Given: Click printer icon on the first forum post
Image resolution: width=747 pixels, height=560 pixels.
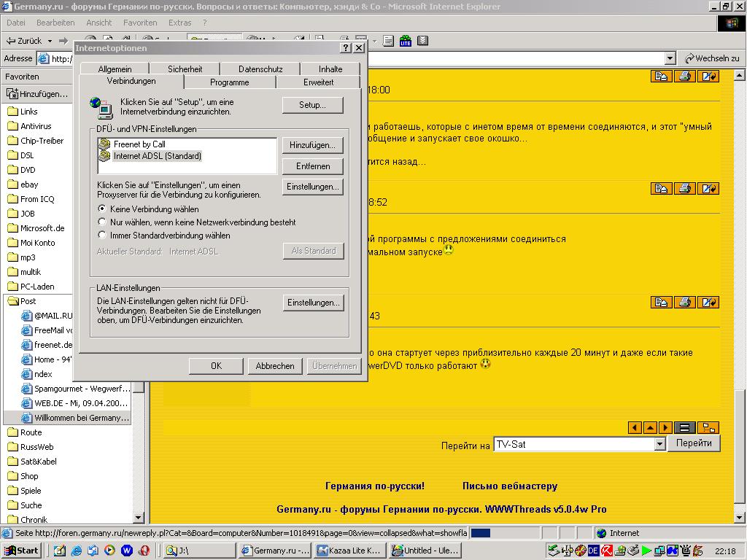Looking at the screenshot, I should 684,76.
